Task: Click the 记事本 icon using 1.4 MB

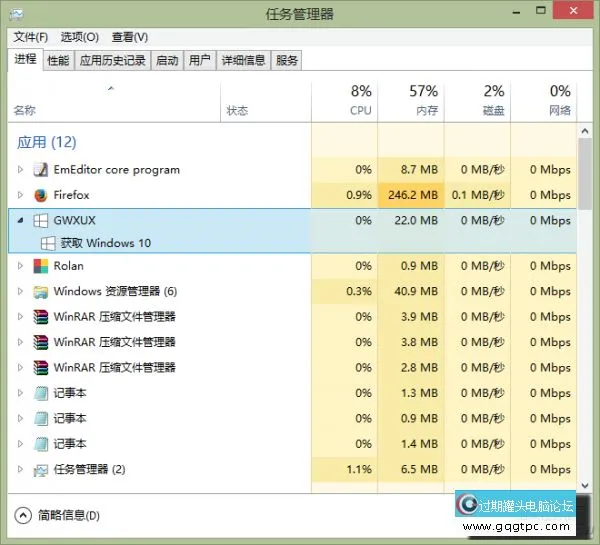Action: (41, 444)
